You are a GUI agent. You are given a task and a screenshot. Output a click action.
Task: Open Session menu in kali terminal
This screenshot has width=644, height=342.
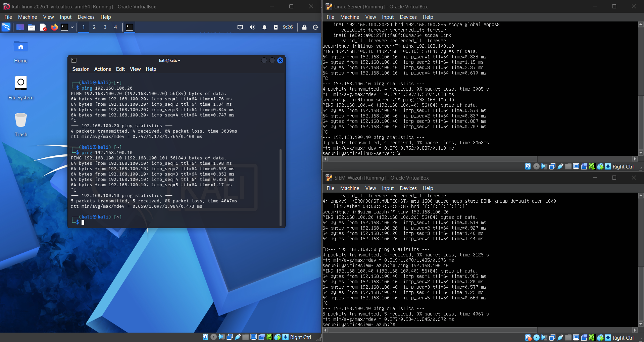click(81, 69)
